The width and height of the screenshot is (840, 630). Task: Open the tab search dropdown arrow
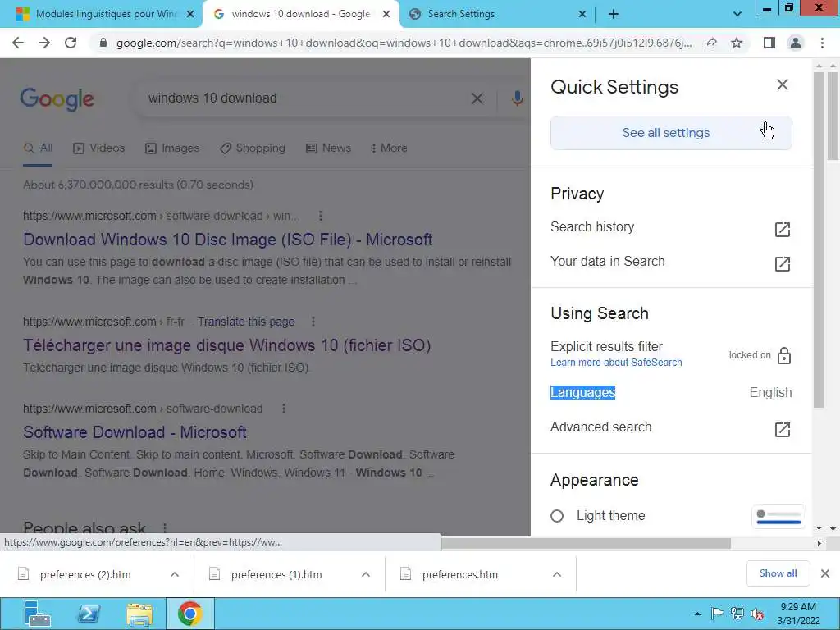[x=737, y=15]
